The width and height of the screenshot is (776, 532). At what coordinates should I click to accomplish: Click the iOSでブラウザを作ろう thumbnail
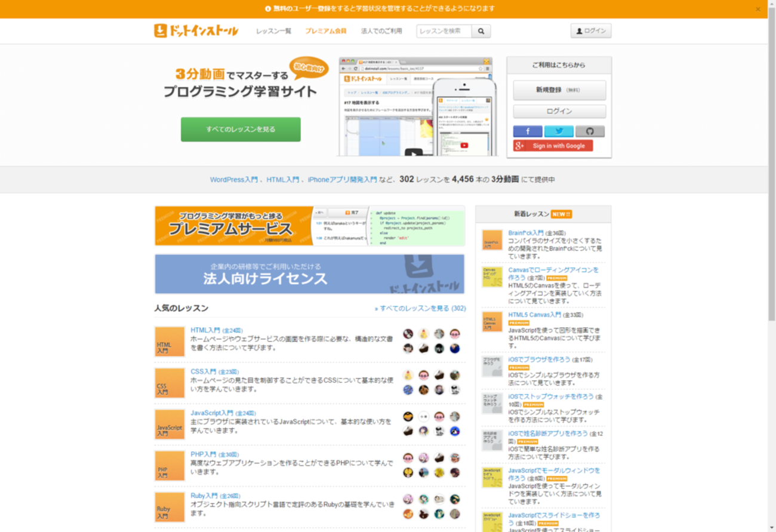[x=492, y=367]
